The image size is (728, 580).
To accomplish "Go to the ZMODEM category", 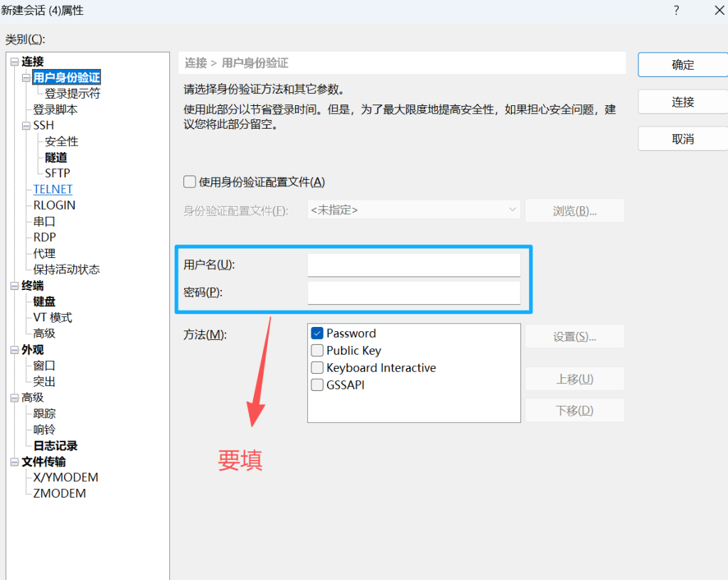I will 59,493.
